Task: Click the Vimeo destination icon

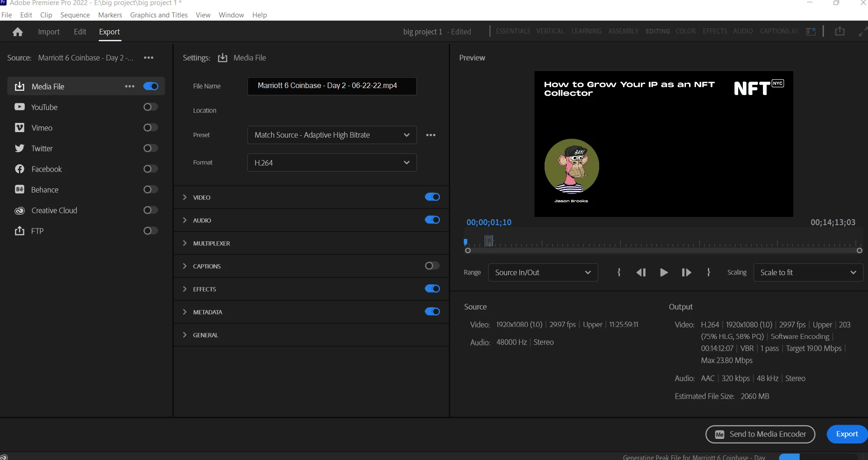Action: coord(20,127)
